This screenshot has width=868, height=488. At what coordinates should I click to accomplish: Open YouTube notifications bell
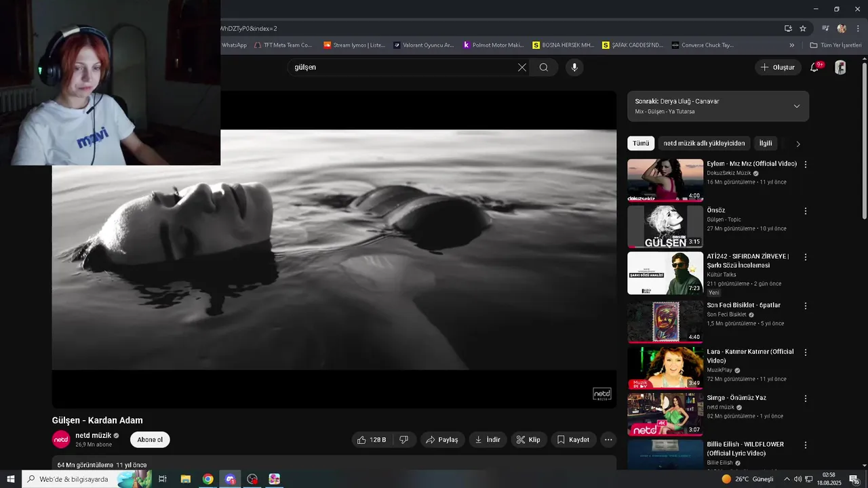814,67
